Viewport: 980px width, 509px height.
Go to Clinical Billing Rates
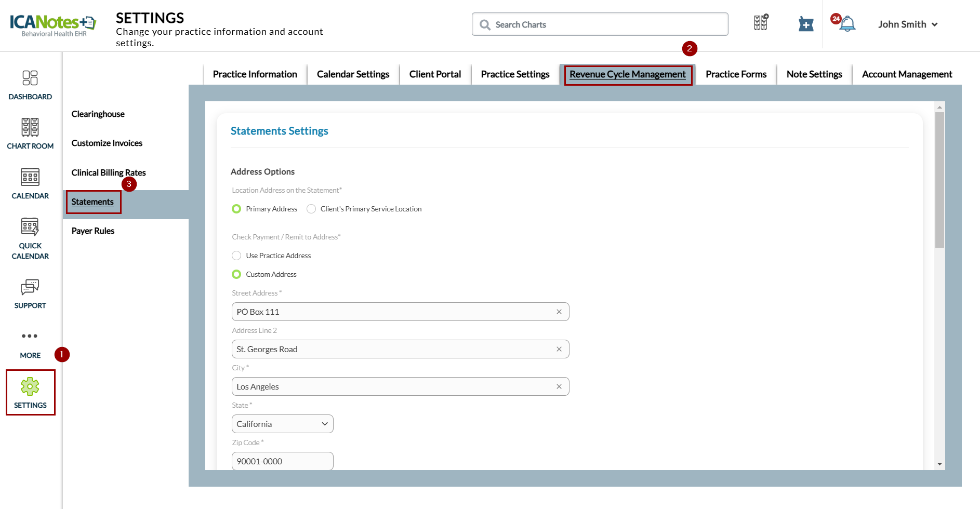click(109, 172)
